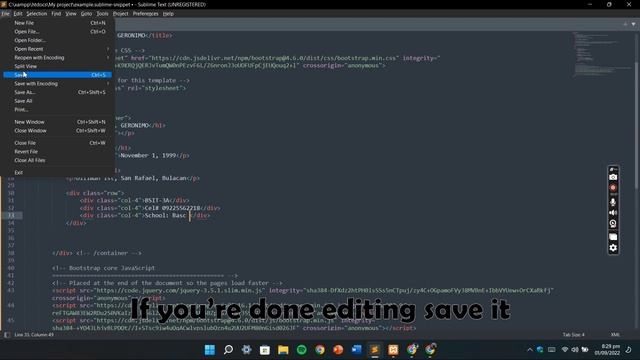The width and height of the screenshot is (640, 360).
Task: Click XML syntax selector in status bar
Action: (615, 335)
